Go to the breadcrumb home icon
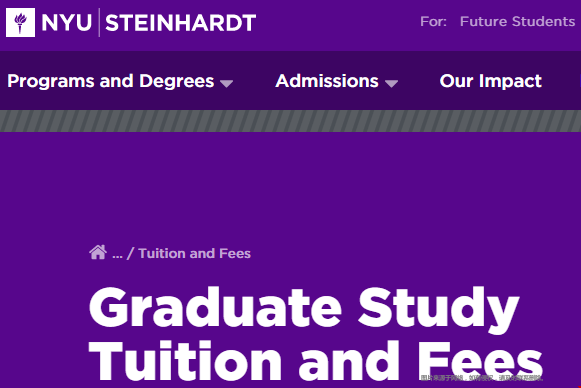Screen dimensions: 581x388 click(x=98, y=252)
